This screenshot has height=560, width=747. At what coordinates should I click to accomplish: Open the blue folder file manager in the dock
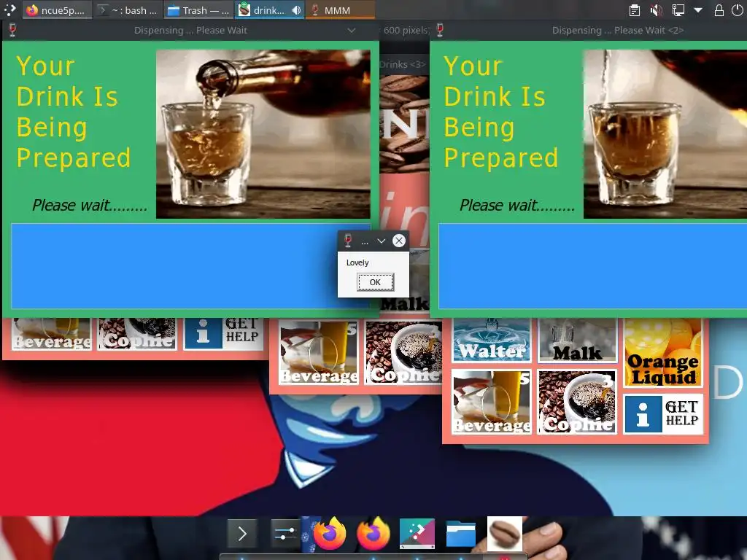461,534
